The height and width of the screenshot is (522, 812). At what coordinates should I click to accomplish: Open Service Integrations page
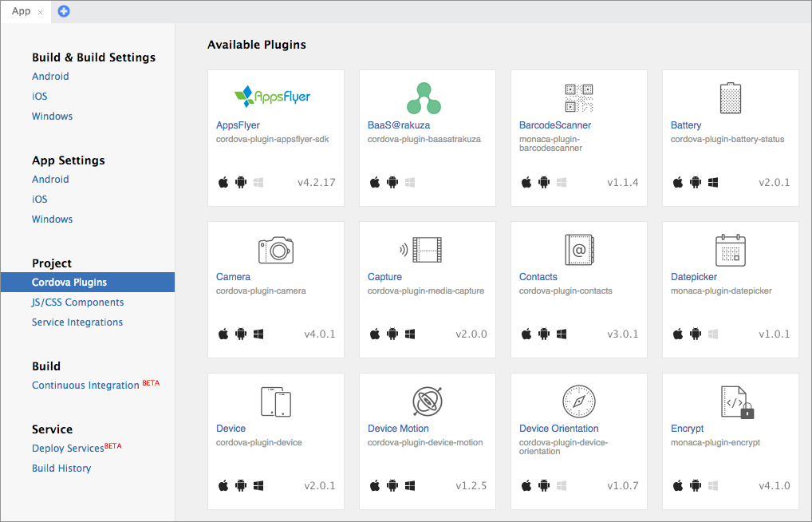pyautogui.click(x=77, y=322)
